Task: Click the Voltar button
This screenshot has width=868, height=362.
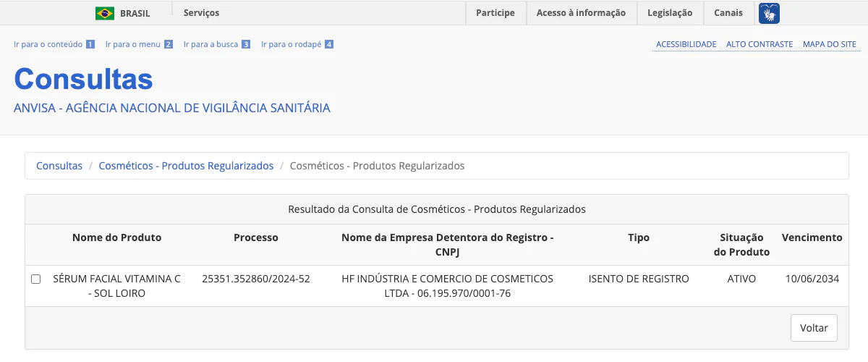Action: [x=813, y=328]
